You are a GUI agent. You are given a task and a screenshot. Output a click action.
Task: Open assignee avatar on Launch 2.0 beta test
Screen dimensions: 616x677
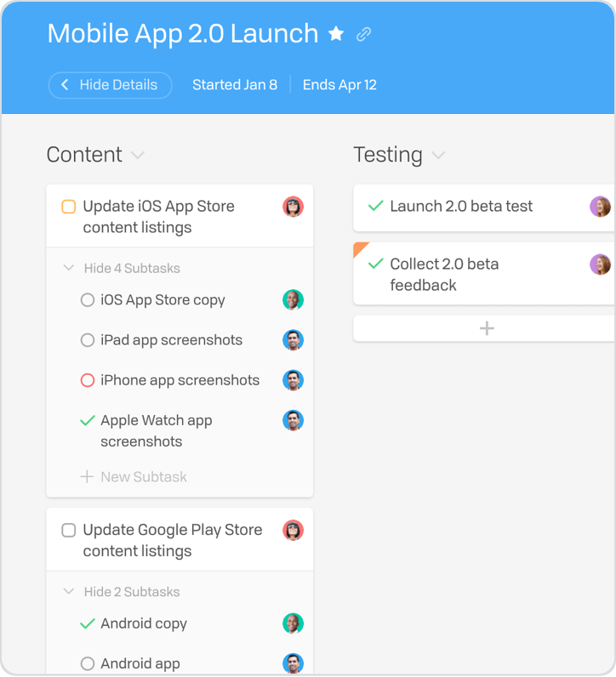pyautogui.click(x=600, y=207)
